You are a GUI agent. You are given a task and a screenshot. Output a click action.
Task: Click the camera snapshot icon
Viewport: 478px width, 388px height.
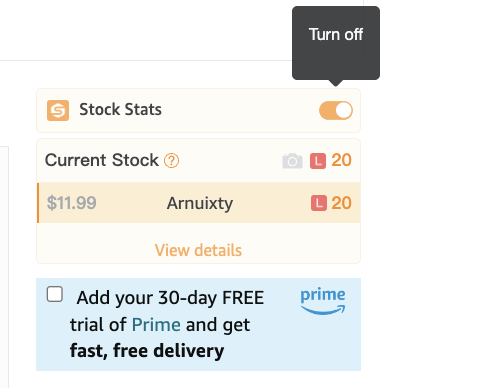[292, 161]
